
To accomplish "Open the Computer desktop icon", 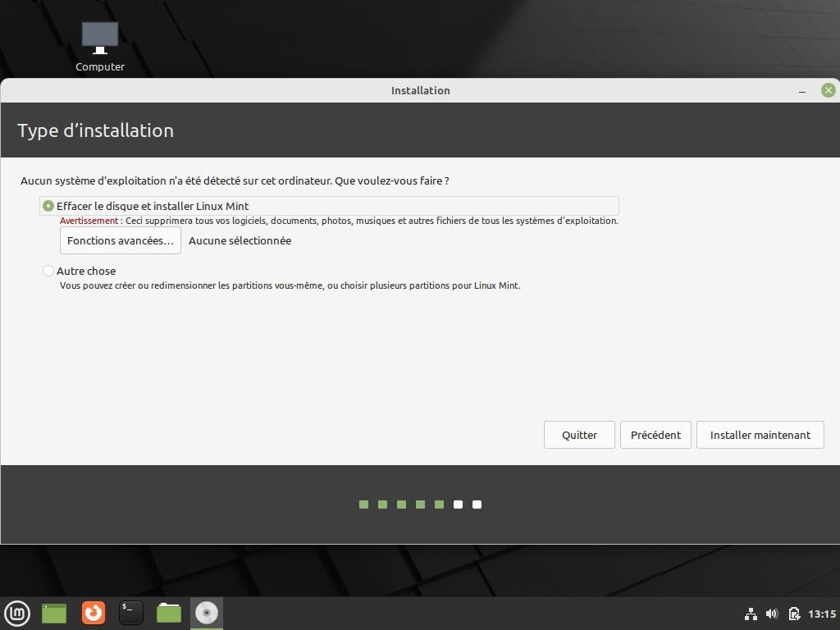I will (99, 47).
